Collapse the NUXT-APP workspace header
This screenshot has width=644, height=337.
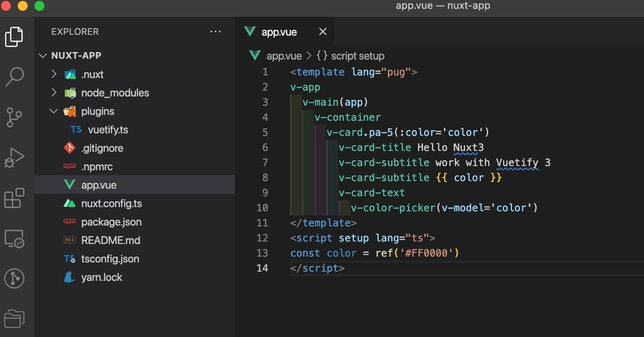(43, 55)
